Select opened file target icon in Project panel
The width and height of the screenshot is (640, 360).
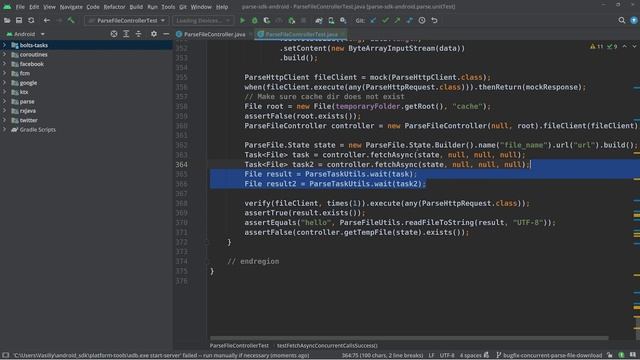(114, 34)
